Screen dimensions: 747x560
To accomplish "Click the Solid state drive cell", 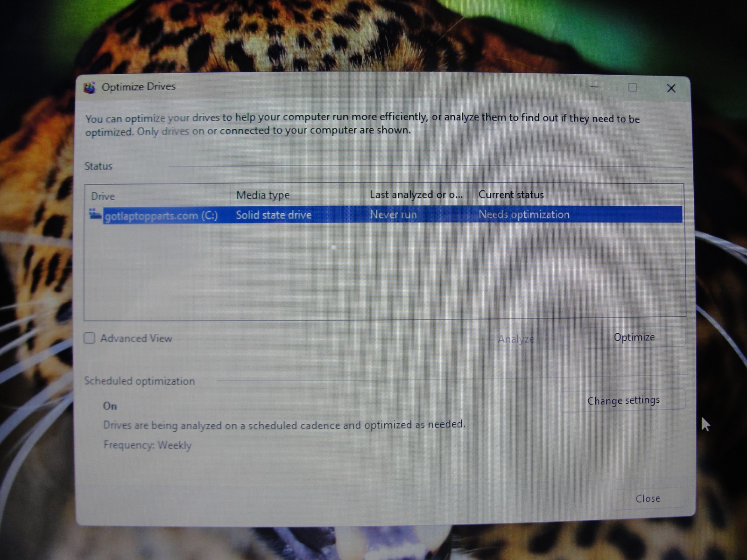I will [274, 215].
